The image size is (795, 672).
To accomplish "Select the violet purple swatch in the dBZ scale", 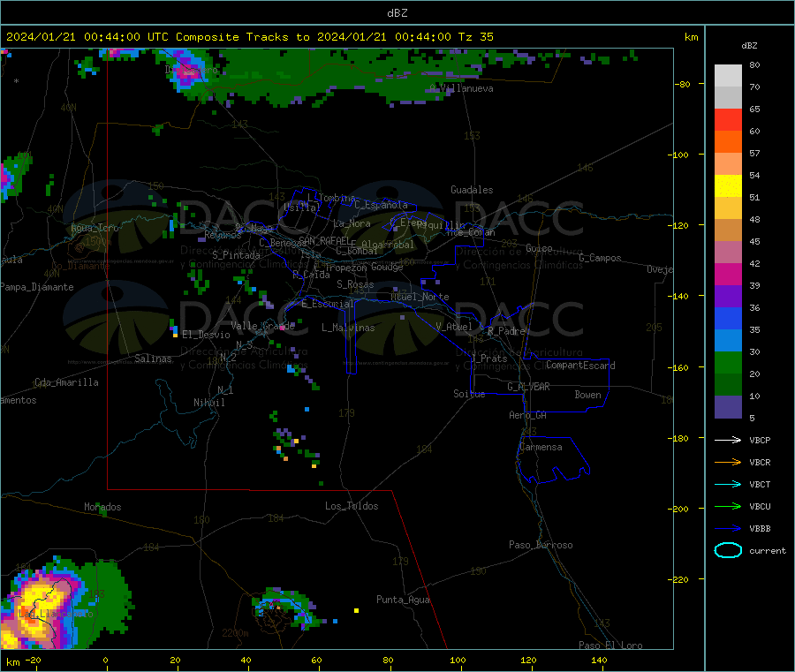I will 728,297.
